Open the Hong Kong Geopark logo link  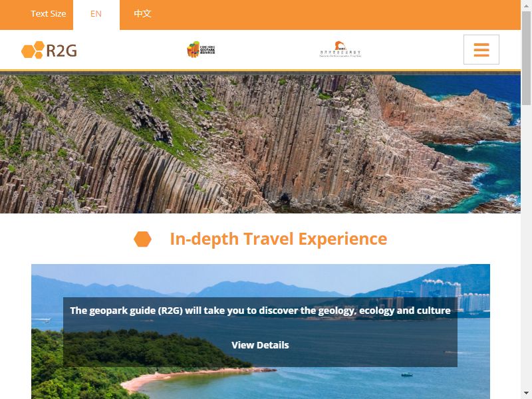[201, 49]
